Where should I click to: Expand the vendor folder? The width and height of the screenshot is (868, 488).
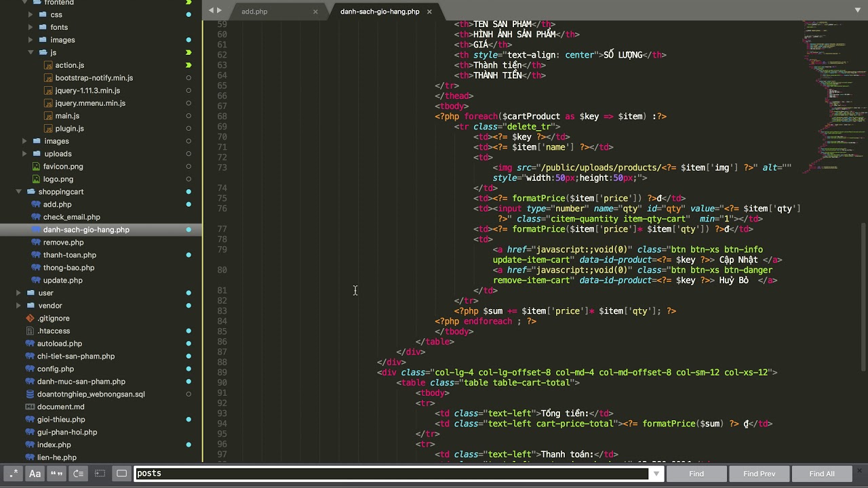click(x=18, y=306)
